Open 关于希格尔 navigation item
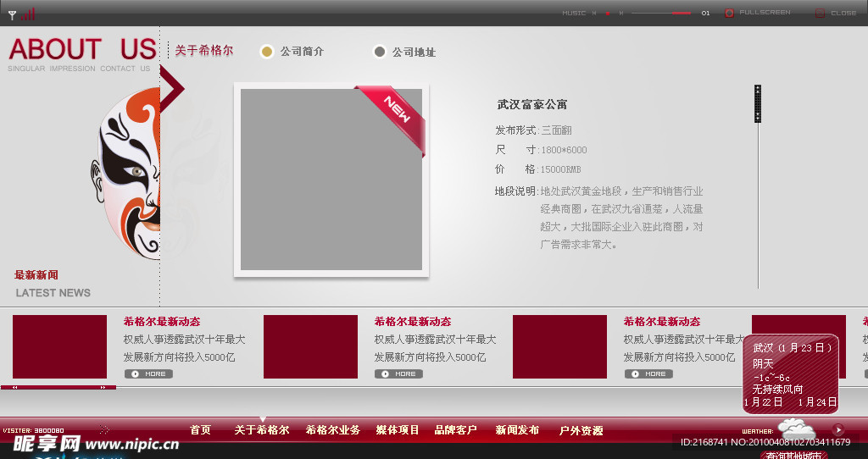Screen dimensions: 868x459 262,429
